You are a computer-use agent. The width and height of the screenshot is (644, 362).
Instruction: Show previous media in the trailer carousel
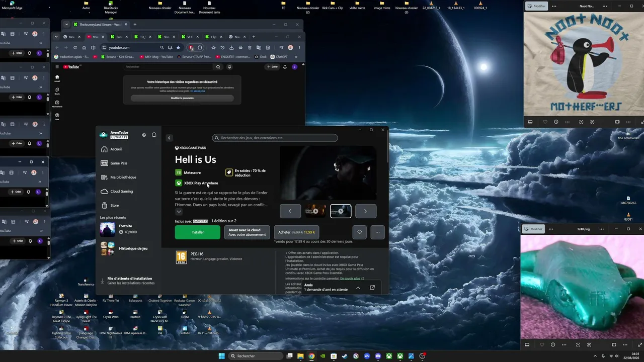(290, 211)
